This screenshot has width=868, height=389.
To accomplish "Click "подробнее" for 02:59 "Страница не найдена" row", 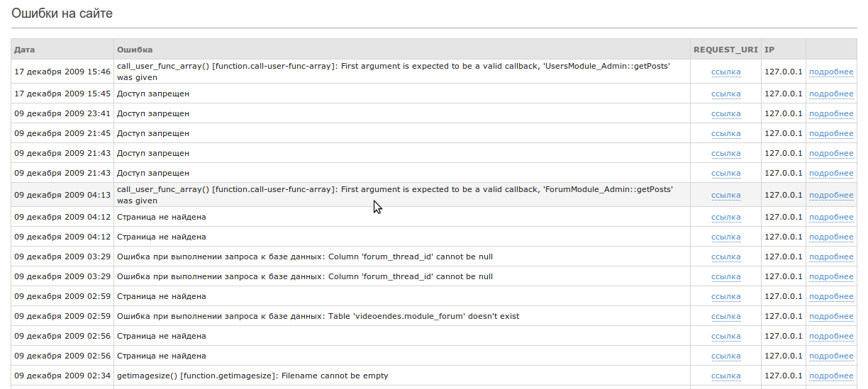I will point(831,296).
